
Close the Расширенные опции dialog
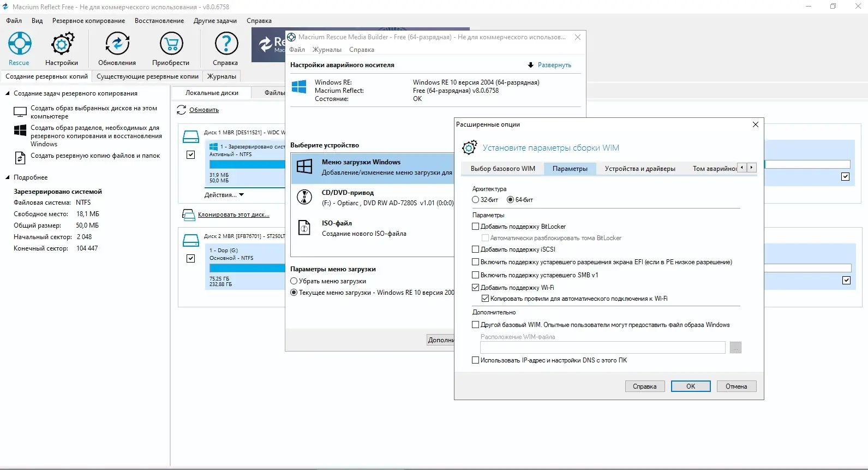click(x=756, y=124)
